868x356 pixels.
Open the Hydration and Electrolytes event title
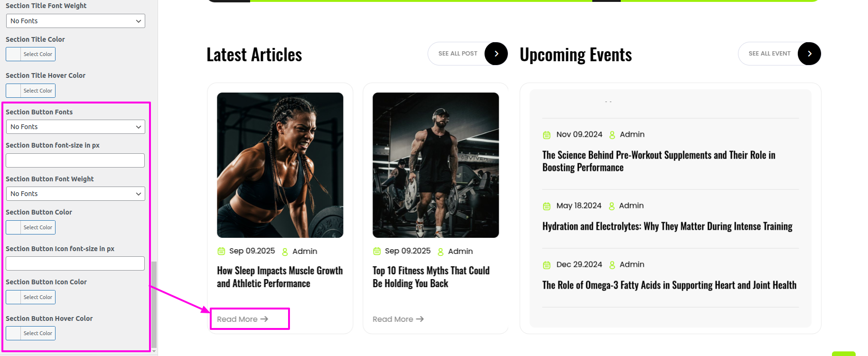pos(667,226)
